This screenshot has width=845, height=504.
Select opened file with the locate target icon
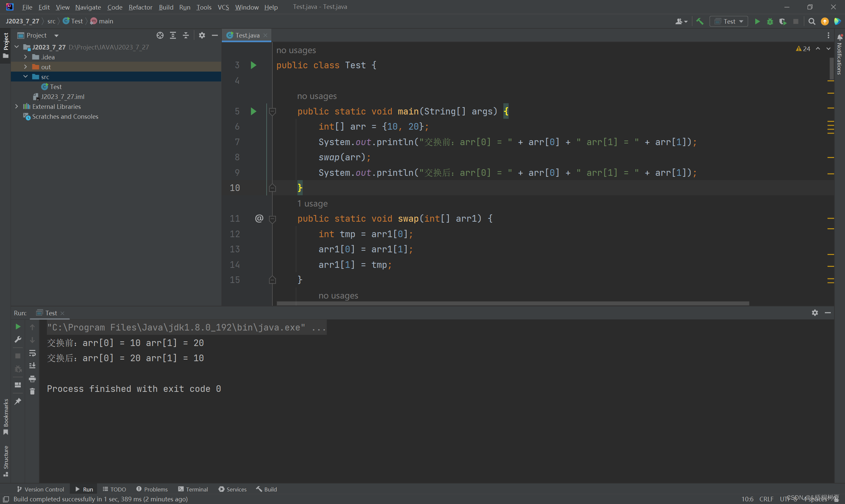(x=160, y=35)
